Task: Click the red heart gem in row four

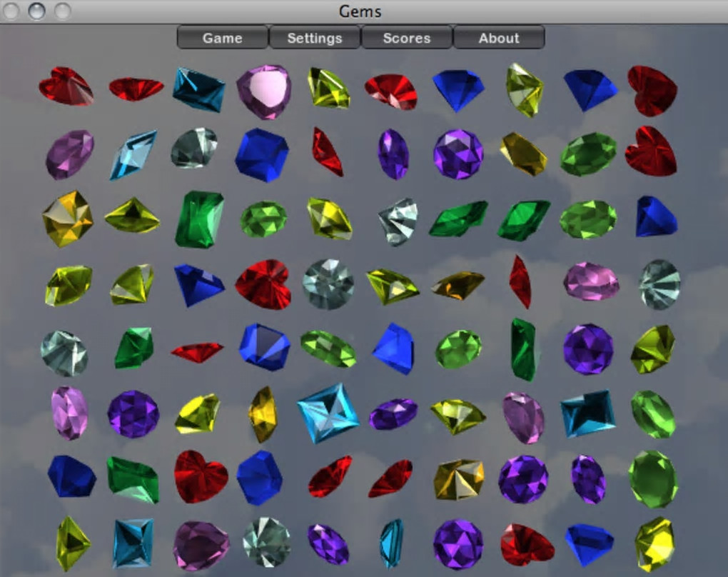Action: (263, 284)
